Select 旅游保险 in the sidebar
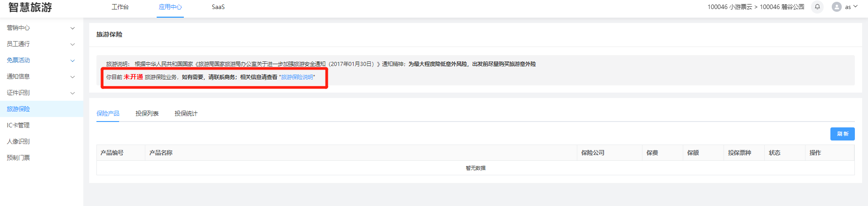 [x=18, y=109]
